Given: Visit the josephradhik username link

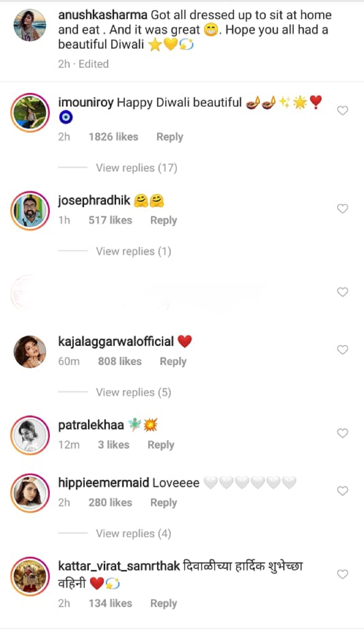Looking at the screenshot, I should (x=94, y=200).
